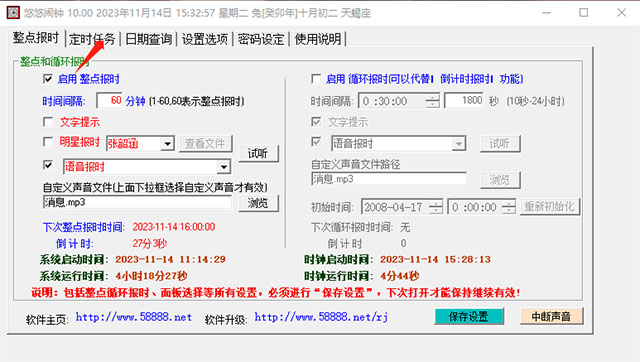Click the 中断声音 button
Image resolution: width=640 pixels, height=362 pixels.
click(551, 316)
